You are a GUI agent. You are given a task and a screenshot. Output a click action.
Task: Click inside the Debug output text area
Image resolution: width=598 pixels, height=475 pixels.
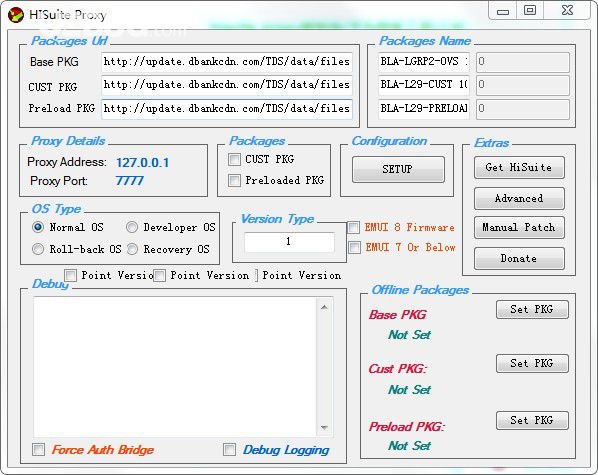tap(175, 367)
